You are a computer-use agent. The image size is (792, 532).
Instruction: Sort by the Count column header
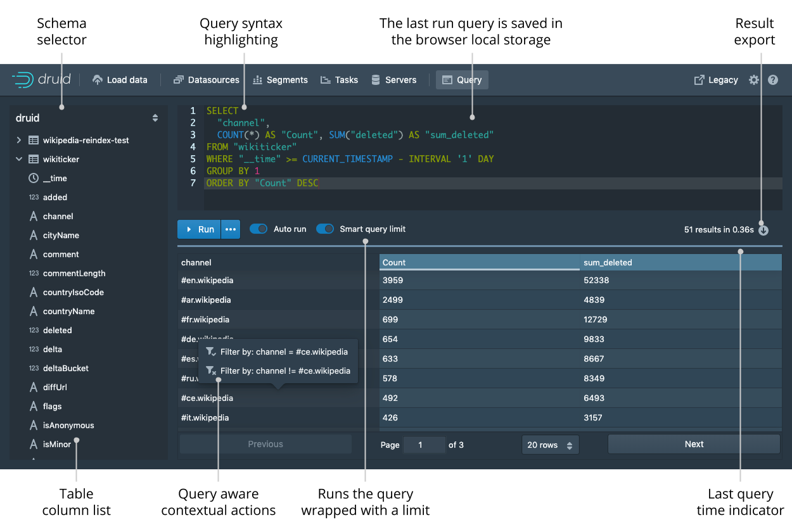click(x=480, y=262)
